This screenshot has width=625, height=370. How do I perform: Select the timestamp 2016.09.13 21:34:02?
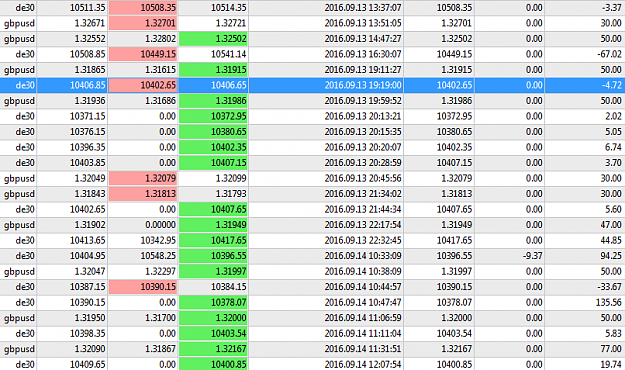[x=363, y=194]
